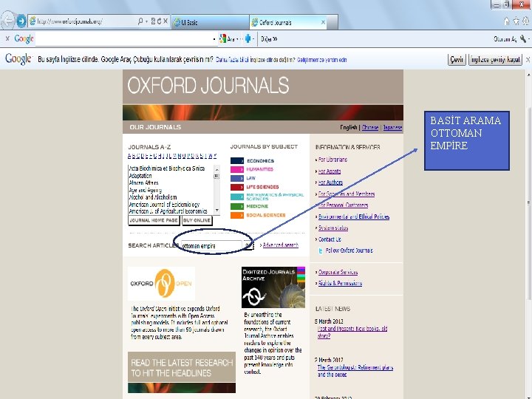Open the Oxford Journals header logo

point(208,85)
